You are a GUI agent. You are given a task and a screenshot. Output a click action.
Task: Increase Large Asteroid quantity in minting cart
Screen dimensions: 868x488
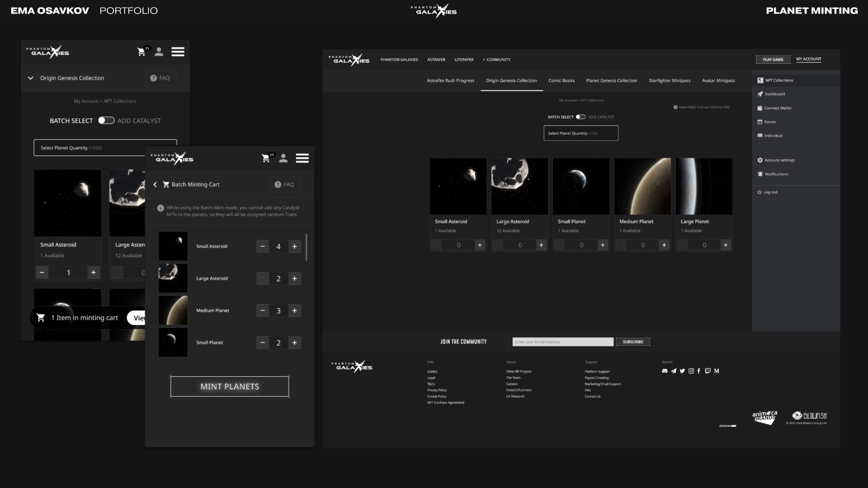point(294,278)
